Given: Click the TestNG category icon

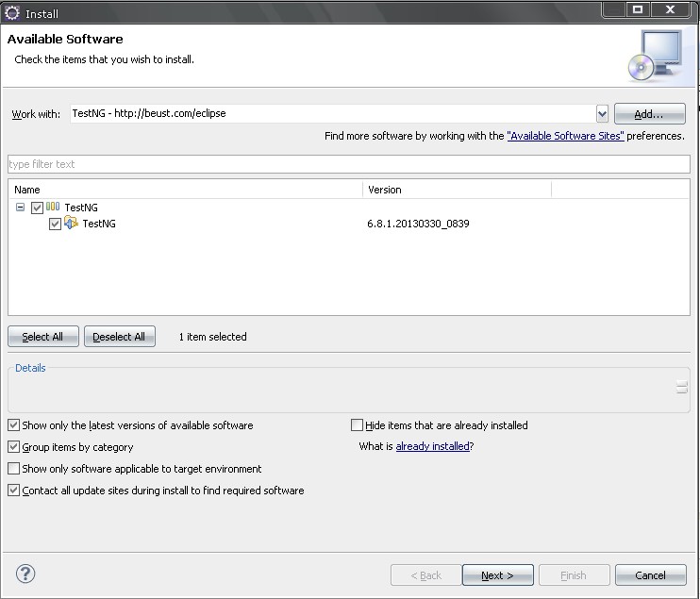Looking at the screenshot, I should [x=53, y=207].
